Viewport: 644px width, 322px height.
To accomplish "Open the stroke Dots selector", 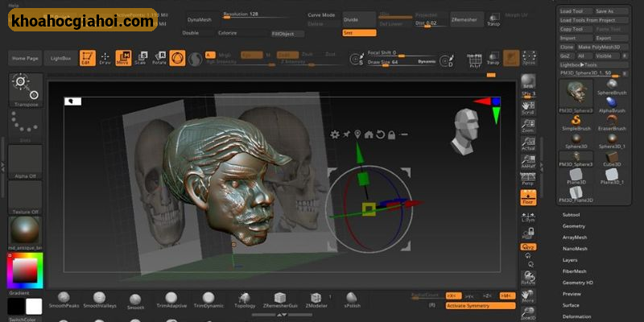I will pos(26,126).
